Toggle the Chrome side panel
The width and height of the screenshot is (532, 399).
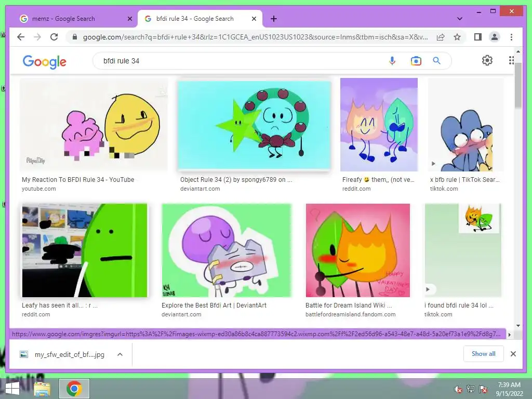(478, 37)
